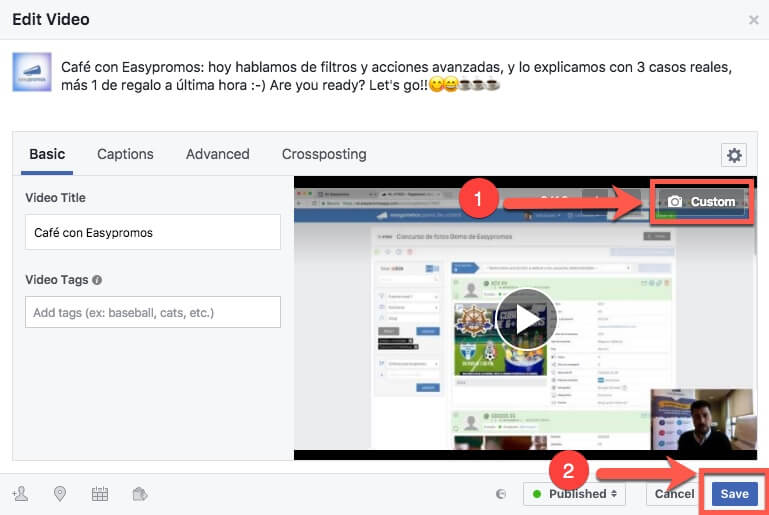The image size is (769, 515).
Task: Click the Video Tags info icon
Action: (x=97, y=280)
